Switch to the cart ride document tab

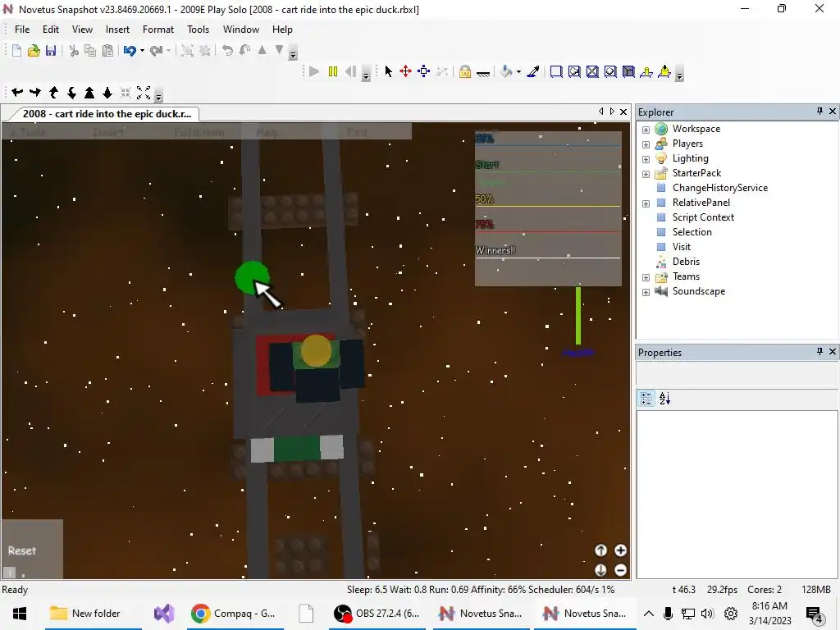pos(107,113)
